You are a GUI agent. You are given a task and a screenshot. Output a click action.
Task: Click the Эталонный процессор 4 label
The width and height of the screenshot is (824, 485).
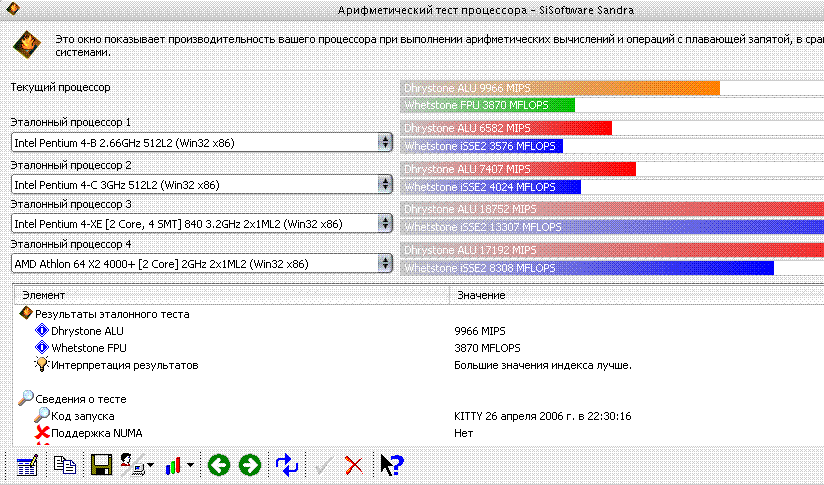70,244
